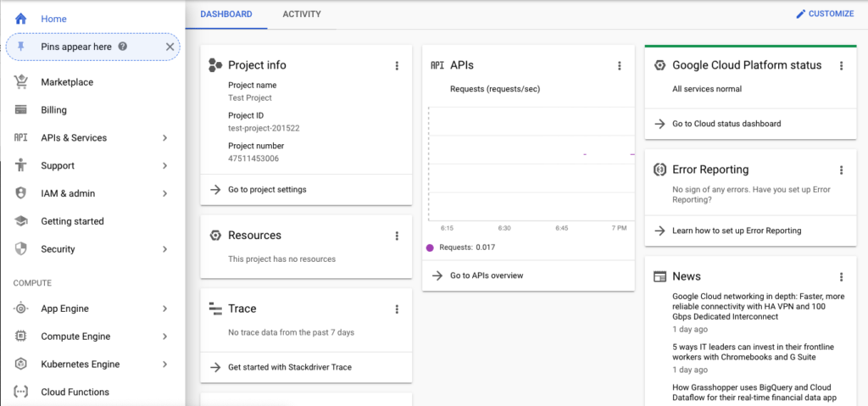Screen dimensions: 868x406
Task: Click the Error Reporting card icon
Action: pos(659,170)
